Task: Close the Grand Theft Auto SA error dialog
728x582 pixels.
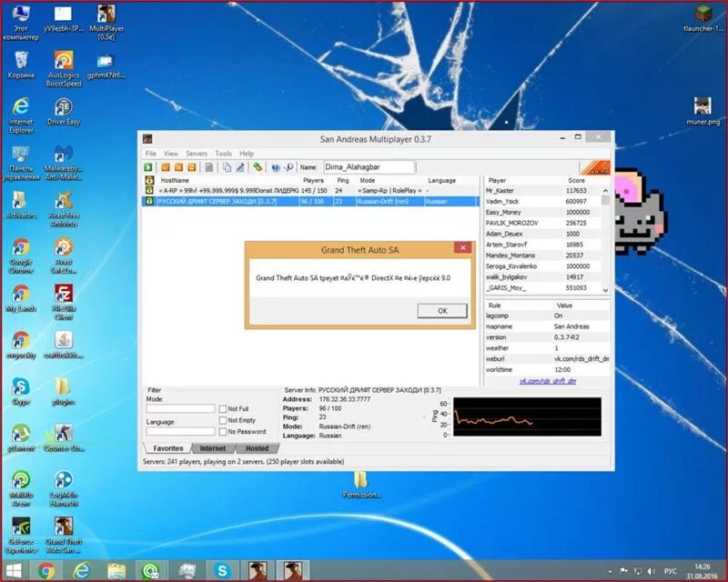Action: (x=463, y=248)
